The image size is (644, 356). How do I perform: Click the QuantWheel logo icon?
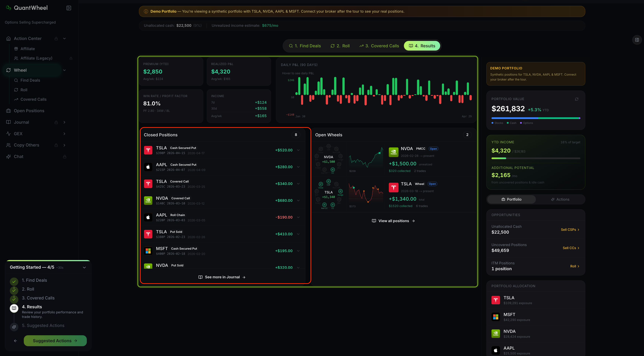pos(8,8)
